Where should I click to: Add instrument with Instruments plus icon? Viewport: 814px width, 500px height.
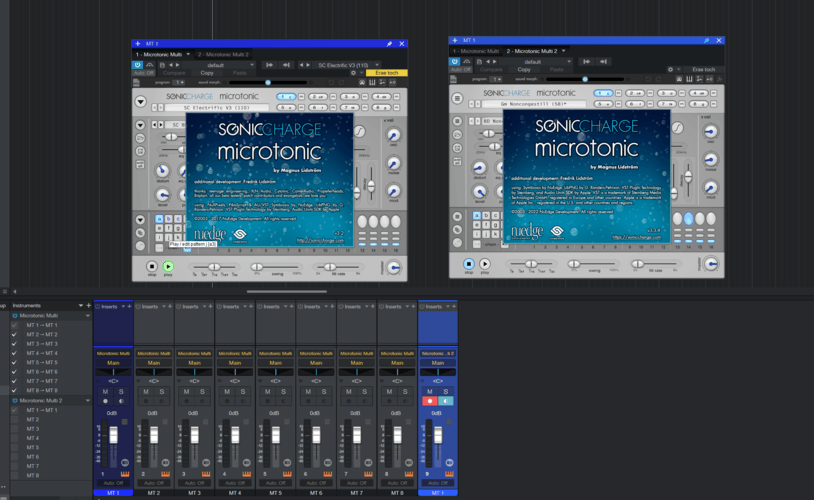88,306
